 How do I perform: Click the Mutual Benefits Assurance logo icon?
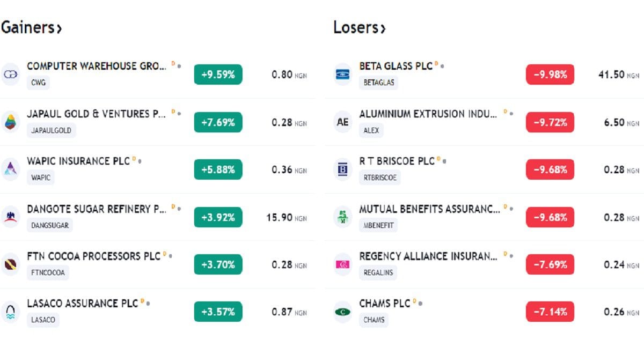[342, 217]
